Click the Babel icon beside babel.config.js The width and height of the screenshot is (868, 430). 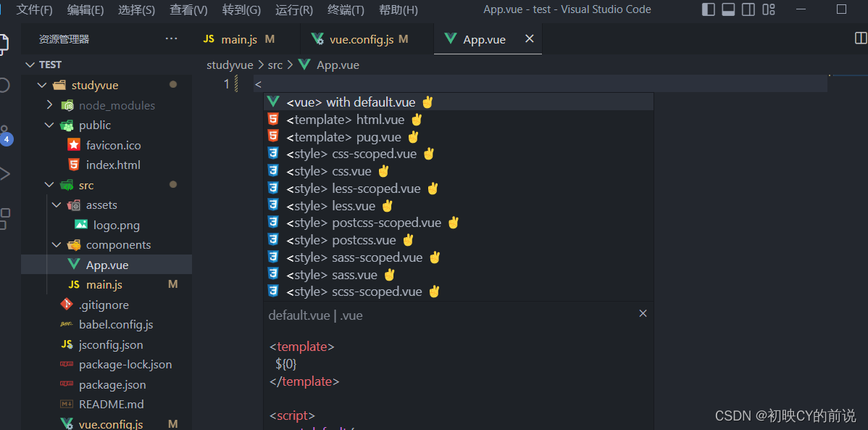pyautogui.click(x=67, y=325)
